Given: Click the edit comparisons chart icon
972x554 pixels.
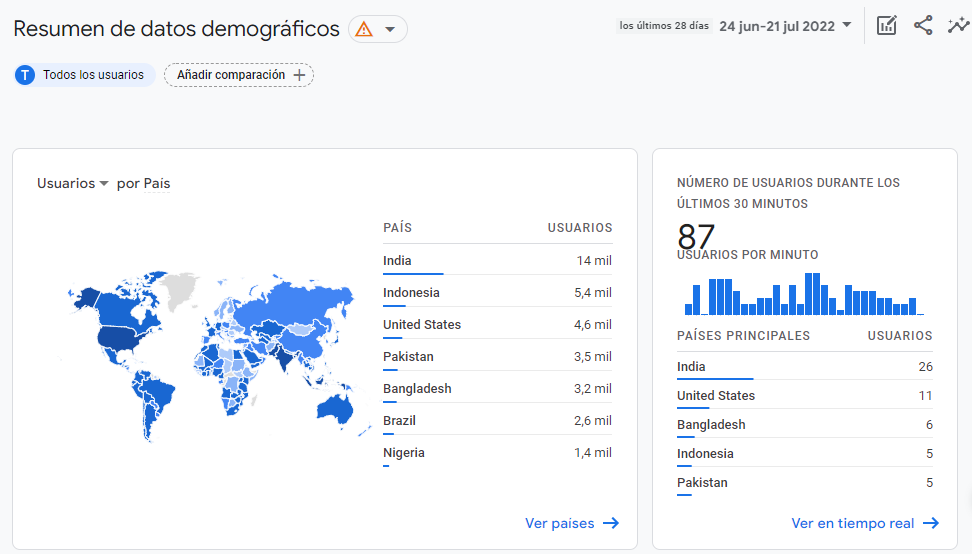Looking at the screenshot, I should [886, 26].
